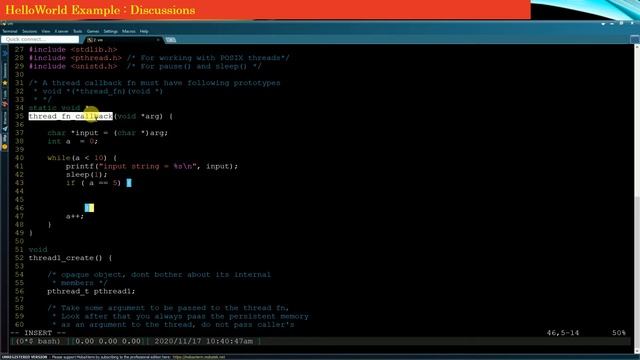The image size is (640, 360).
Task: Click the highlighted thread_fn_callback text
Action: [71, 116]
